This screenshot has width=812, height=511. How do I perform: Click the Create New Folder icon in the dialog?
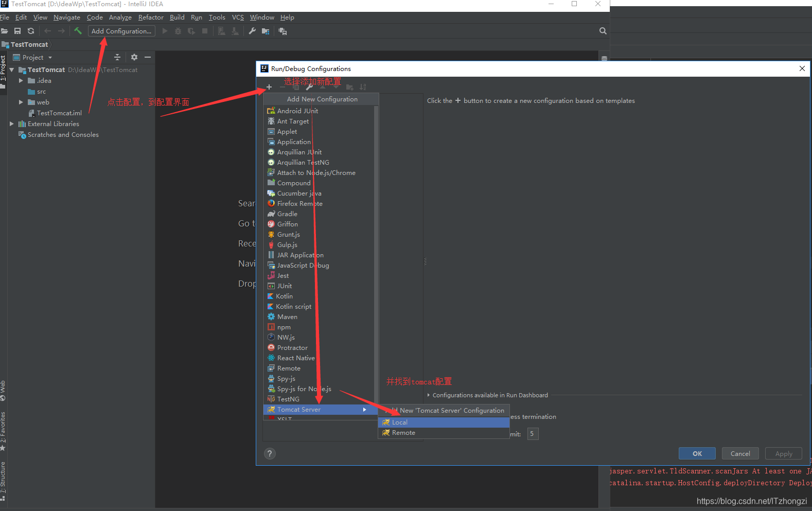(x=350, y=87)
